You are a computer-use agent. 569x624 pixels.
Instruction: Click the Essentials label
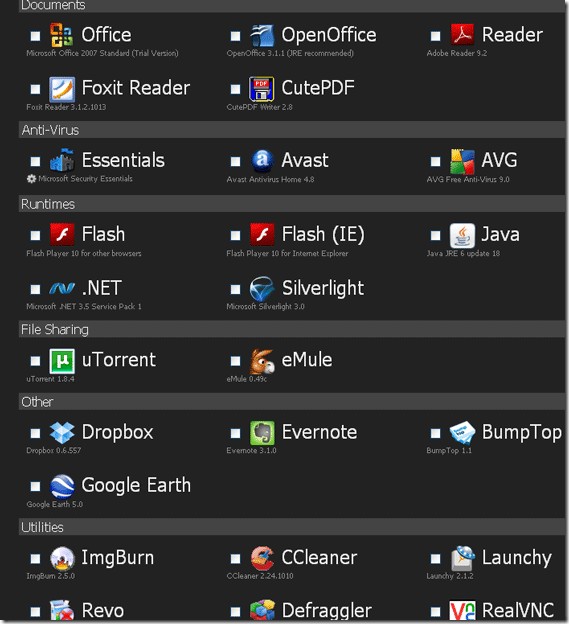tap(123, 160)
